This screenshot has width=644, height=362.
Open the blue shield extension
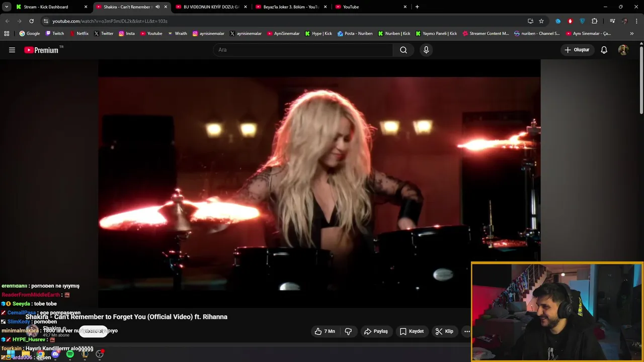point(582,21)
